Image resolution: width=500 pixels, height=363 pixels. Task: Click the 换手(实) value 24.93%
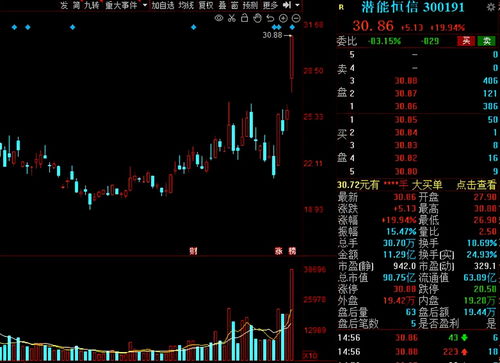pos(482,255)
